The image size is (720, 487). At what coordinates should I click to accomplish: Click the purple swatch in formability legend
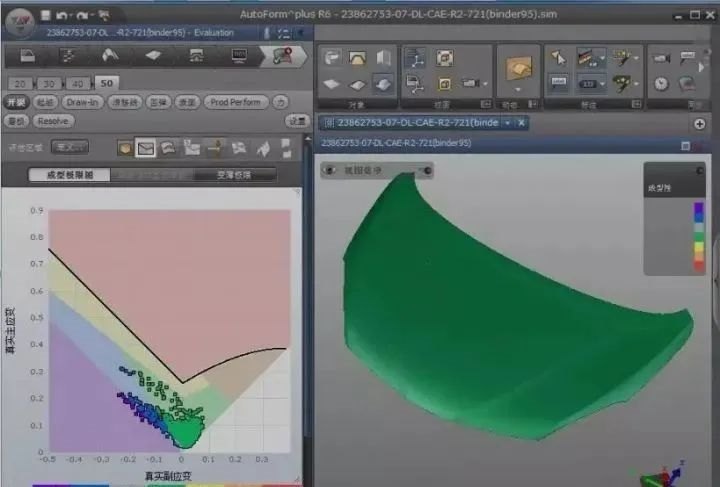coord(698,209)
